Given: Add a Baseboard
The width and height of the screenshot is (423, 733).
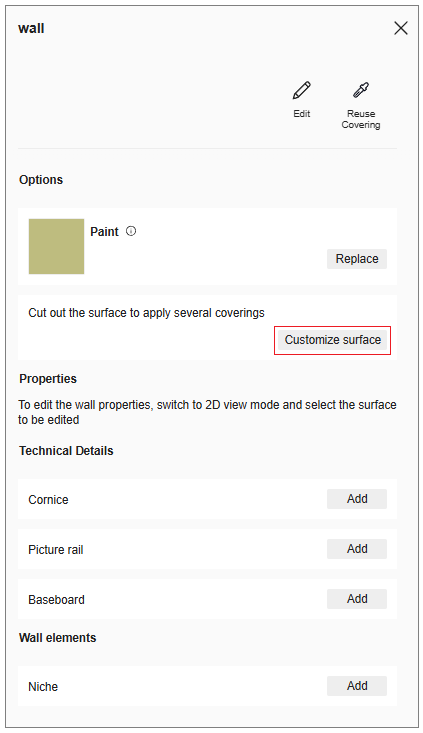Looking at the screenshot, I should click(x=357, y=599).
